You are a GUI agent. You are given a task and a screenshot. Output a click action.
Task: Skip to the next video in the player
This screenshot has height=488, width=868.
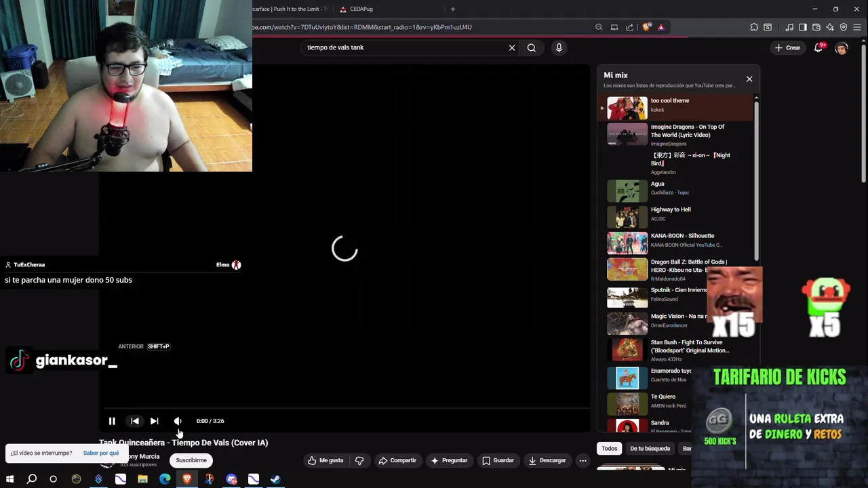(154, 421)
